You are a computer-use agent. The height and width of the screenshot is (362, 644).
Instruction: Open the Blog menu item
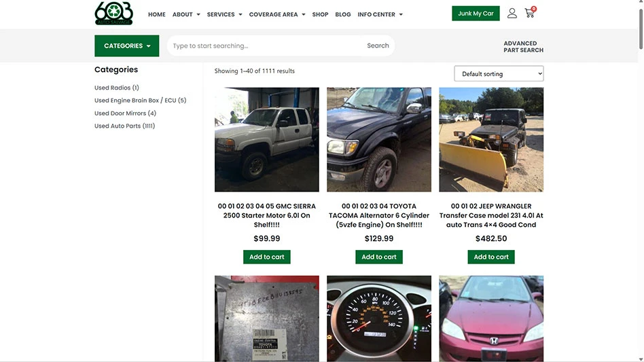(x=343, y=14)
